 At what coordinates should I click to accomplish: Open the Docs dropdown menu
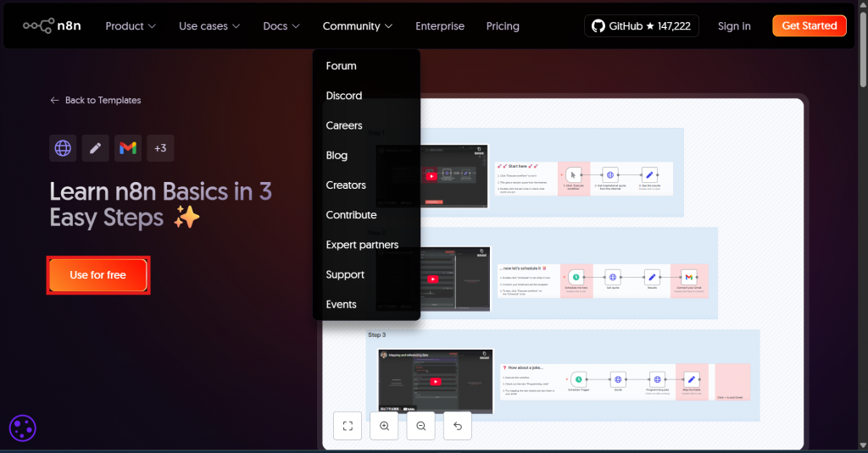281,26
